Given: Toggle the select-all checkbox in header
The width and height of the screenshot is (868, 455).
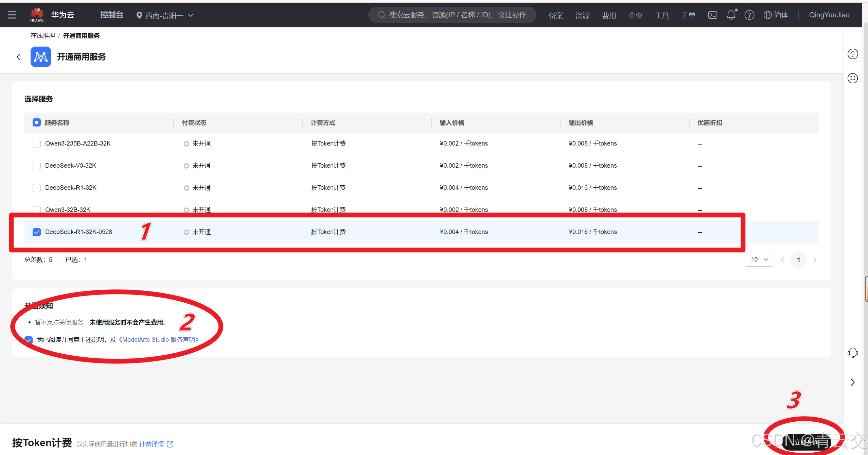Looking at the screenshot, I should click(x=37, y=122).
